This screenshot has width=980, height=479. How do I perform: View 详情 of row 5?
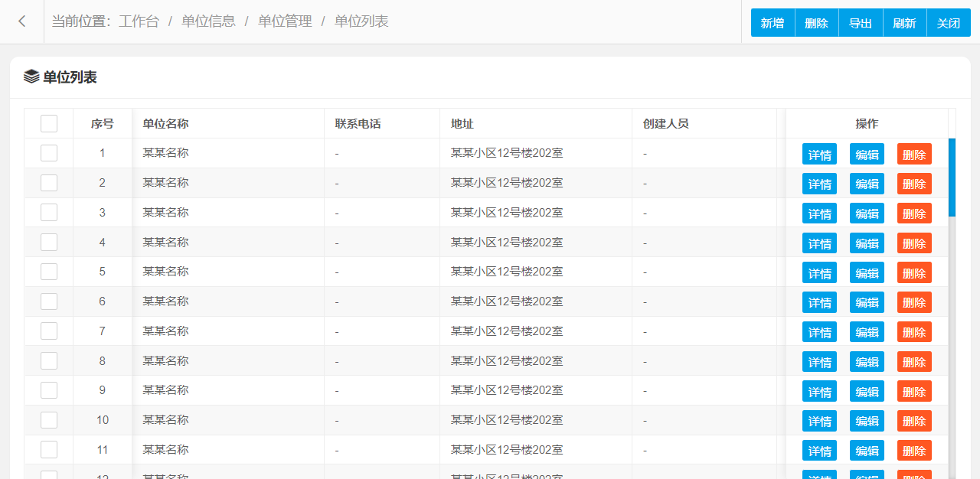click(x=819, y=272)
